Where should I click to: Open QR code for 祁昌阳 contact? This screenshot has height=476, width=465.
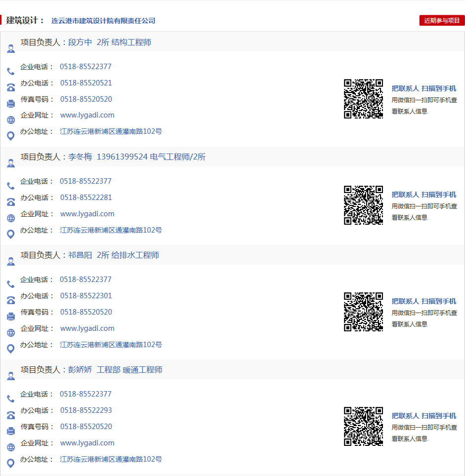tap(363, 312)
